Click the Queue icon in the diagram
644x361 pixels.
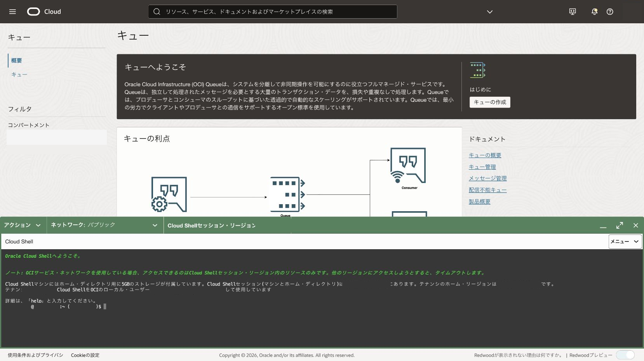pyautogui.click(x=288, y=194)
